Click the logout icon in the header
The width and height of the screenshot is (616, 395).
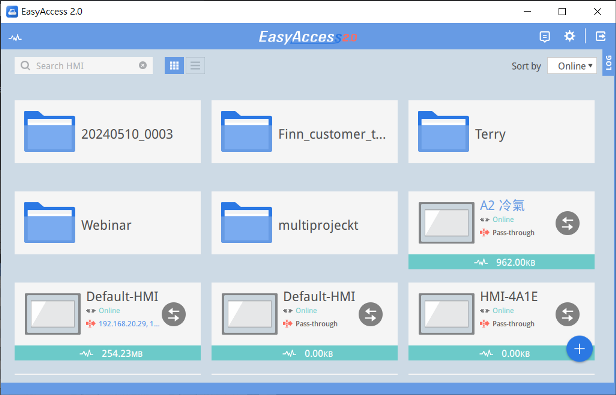click(x=601, y=36)
